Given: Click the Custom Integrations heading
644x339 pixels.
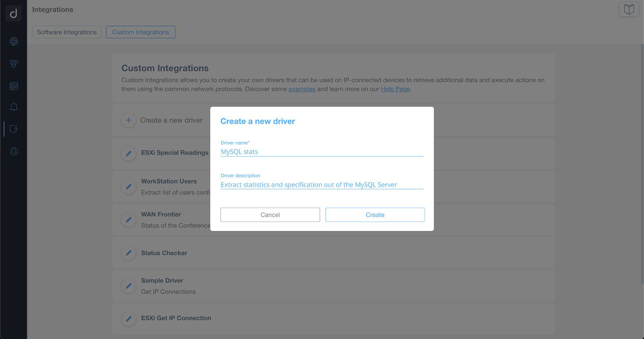Looking at the screenshot, I should pos(165,68).
